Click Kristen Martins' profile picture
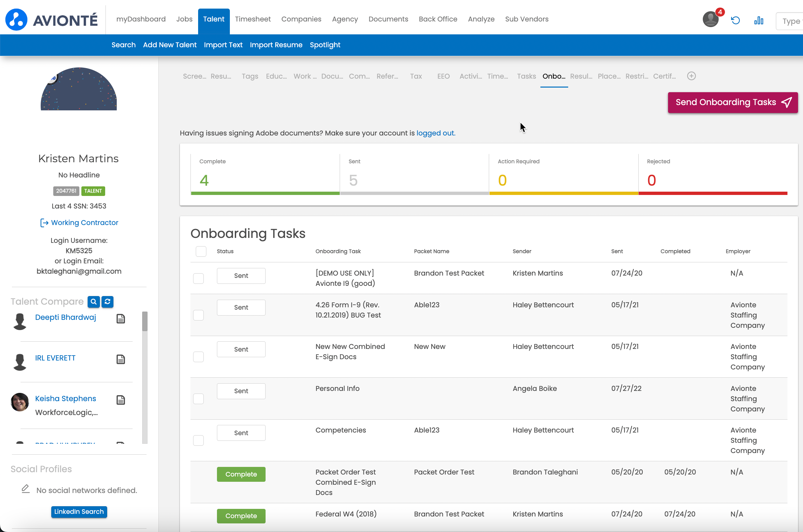Viewport: 803px width, 532px height. tap(79, 89)
